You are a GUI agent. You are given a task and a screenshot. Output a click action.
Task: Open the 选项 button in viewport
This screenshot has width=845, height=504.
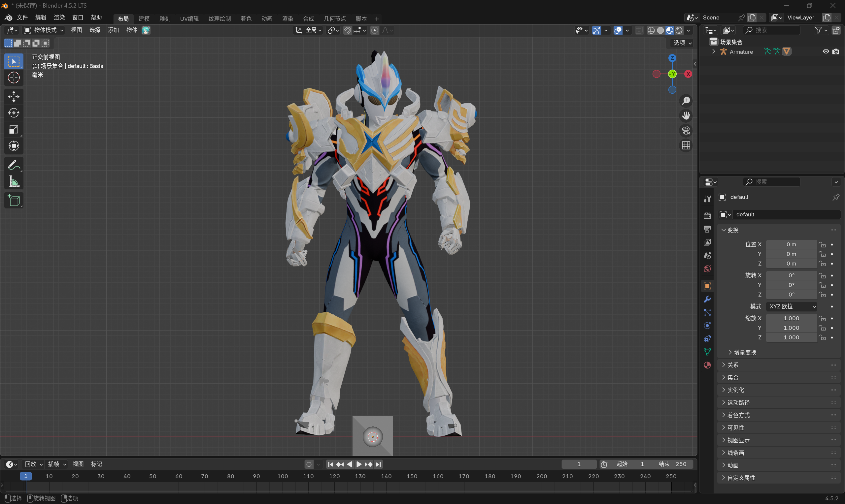pos(682,43)
